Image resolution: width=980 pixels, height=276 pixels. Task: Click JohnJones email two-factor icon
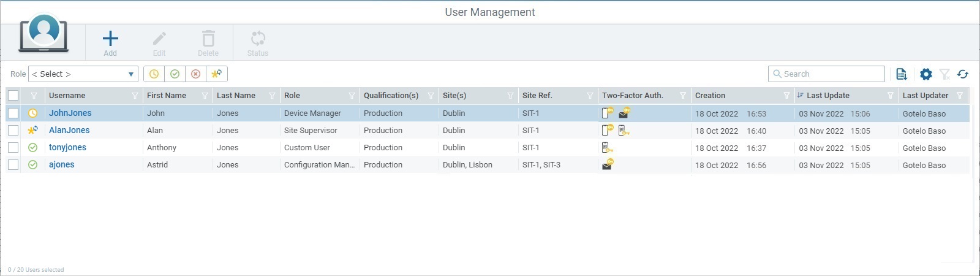point(624,113)
